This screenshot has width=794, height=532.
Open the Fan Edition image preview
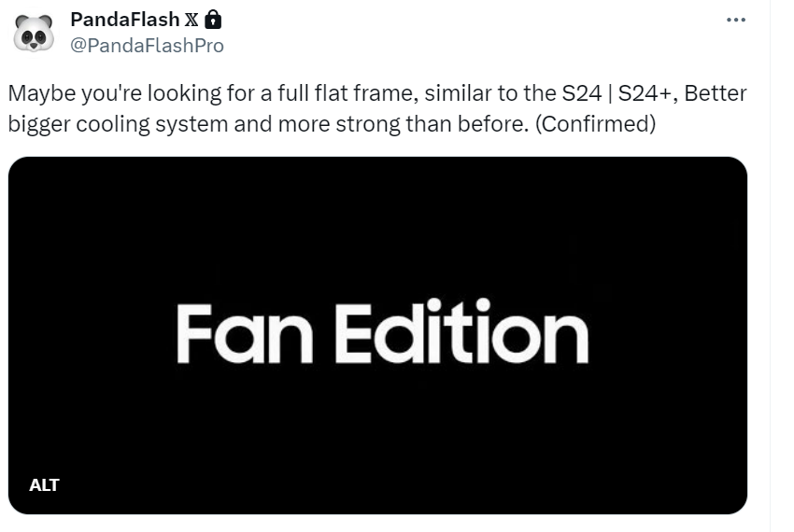[377, 336]
